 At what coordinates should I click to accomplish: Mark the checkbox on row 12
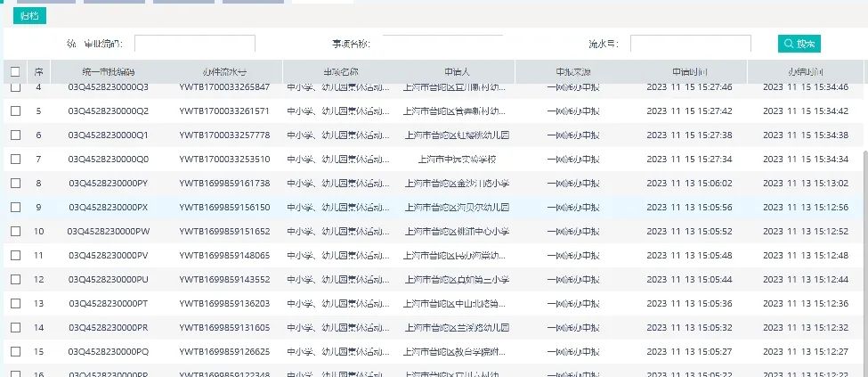[x=15, y=279]
